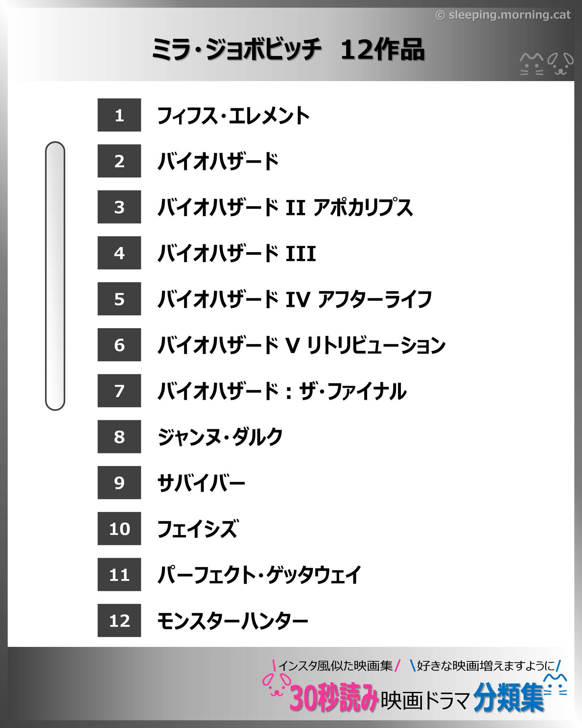Select バイオハザード IV アフターライフ title

coord(295,299)
